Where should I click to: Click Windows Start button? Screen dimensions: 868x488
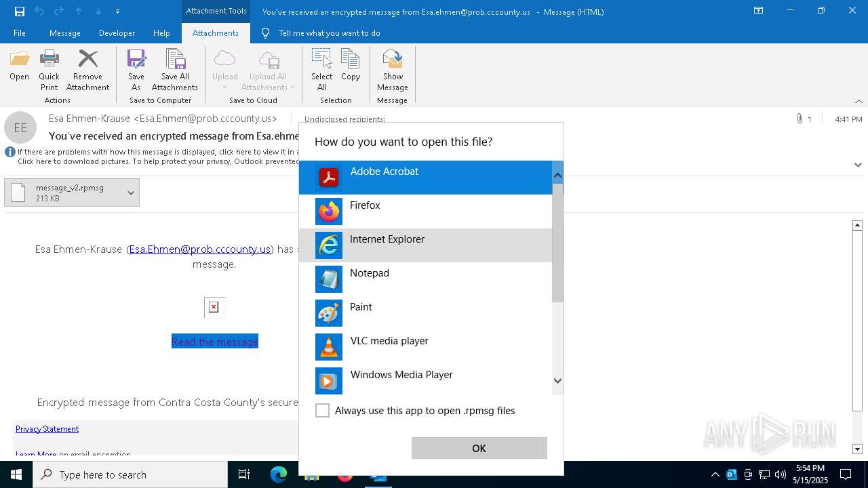pyautogui.click(x=16, y=474)
